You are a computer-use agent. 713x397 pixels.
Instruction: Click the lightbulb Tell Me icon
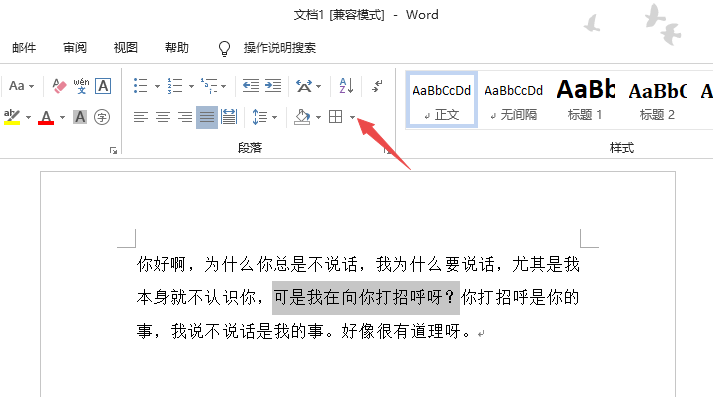click(x=225, y=48)
